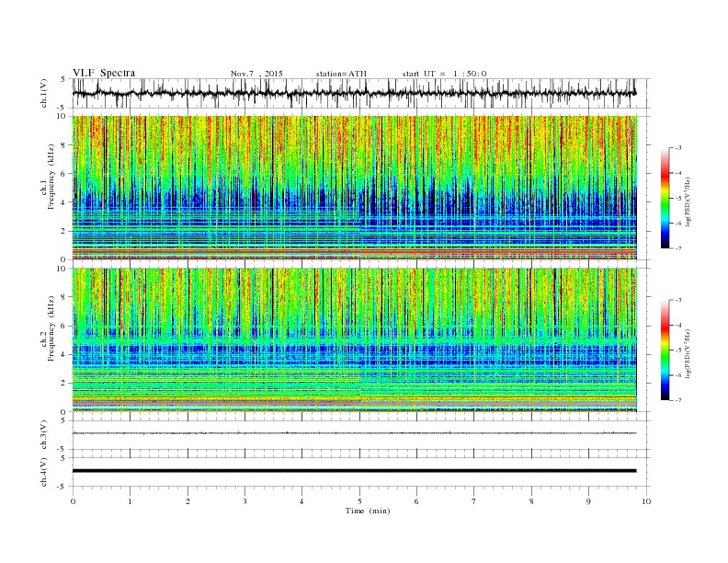Click the lower color scale bar for ch.2
This screenshot has width=728, height=563.
click(x=665, y=350)
